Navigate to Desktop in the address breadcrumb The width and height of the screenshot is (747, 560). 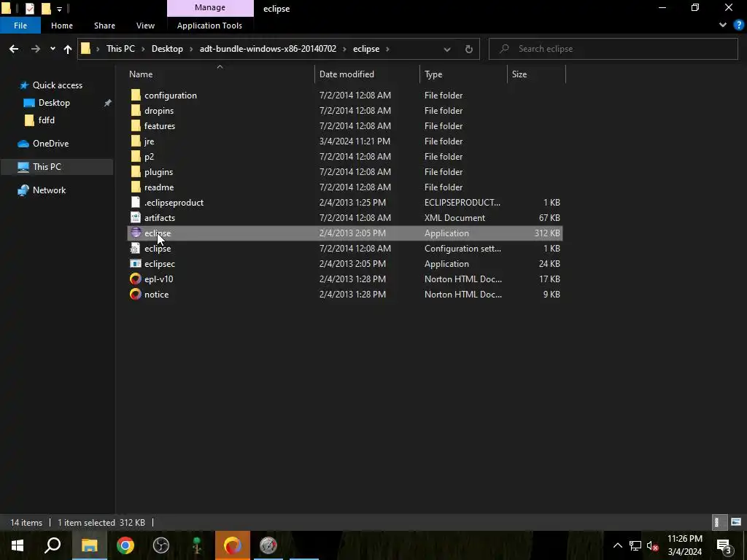[x=167, y=49]
